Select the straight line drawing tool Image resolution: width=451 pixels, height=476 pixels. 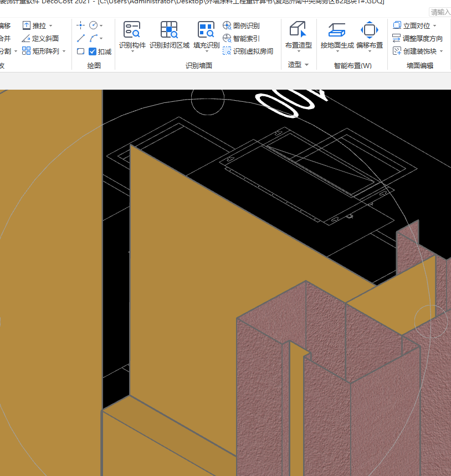80,38
